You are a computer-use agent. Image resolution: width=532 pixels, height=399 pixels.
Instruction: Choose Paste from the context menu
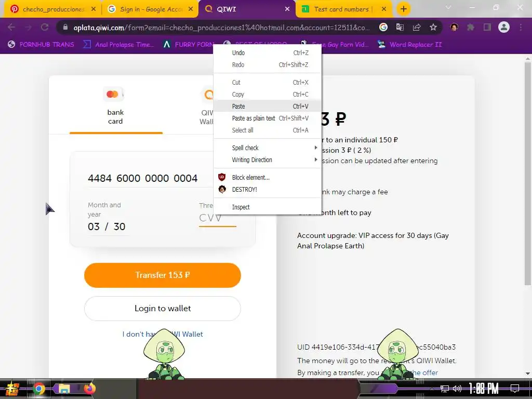point(268,106)
